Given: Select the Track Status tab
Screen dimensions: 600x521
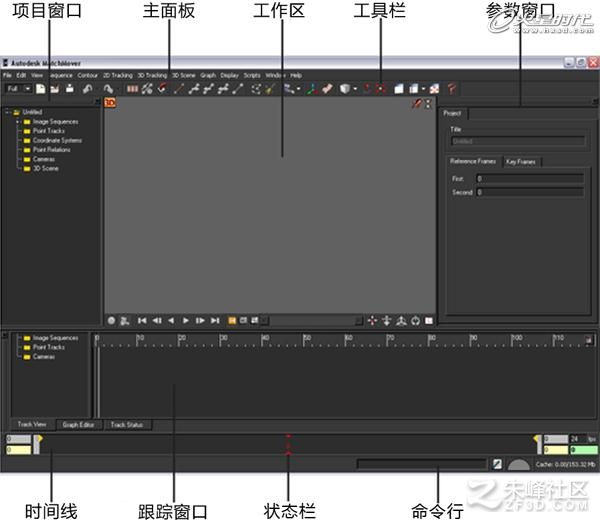Looking at the screenshot, I should click(x=127, y=425).
